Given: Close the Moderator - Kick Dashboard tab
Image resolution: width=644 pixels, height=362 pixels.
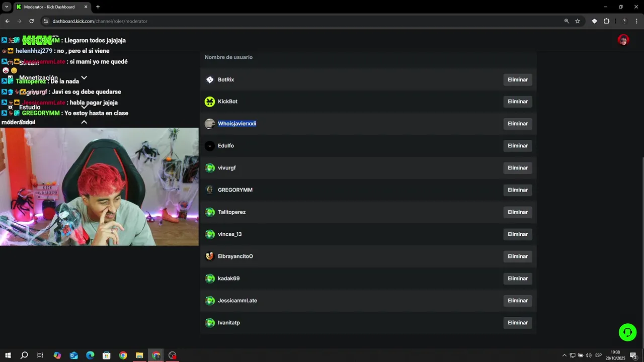Looking at the screenshot, I should click(86, 7).
